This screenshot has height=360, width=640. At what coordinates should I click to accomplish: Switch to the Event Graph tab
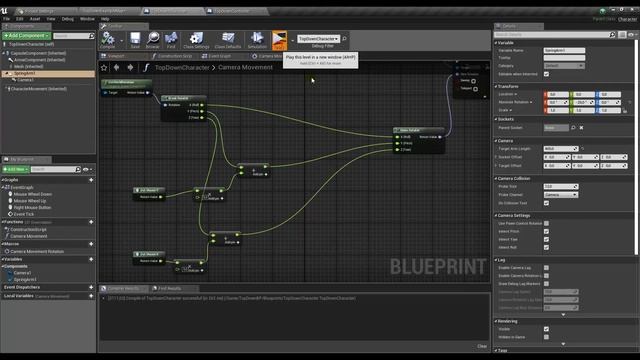[217, 56]
